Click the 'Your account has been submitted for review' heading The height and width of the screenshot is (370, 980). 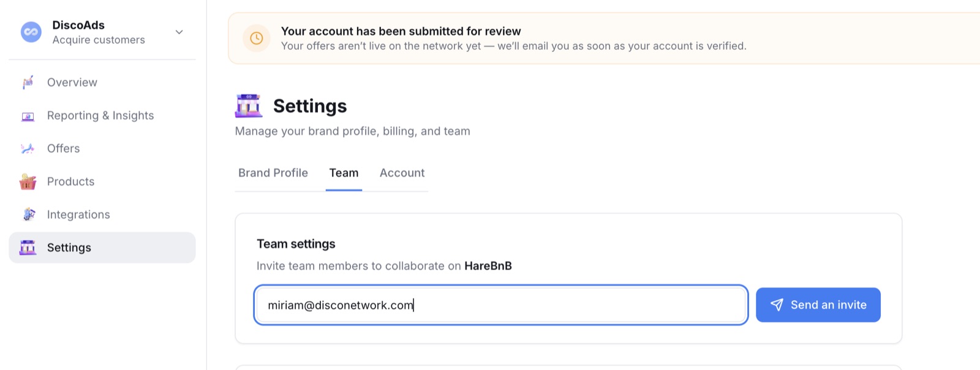pyautogui.click(x=401, y=31)
